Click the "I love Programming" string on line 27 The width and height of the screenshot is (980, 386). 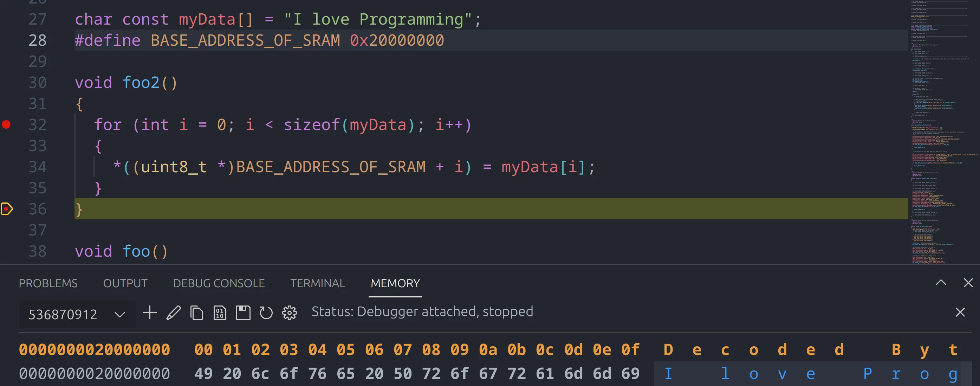[x=378, y=19]
